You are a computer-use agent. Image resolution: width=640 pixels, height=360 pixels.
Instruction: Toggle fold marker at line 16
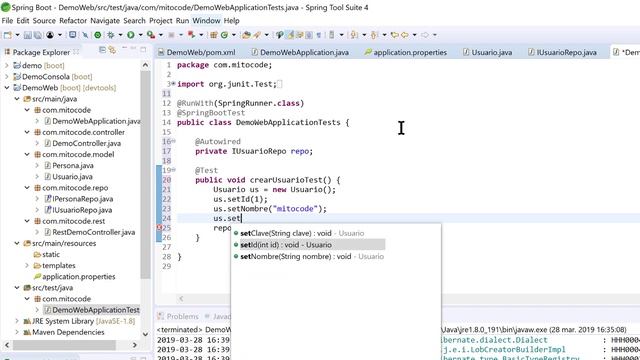click(x=173, y=141)
